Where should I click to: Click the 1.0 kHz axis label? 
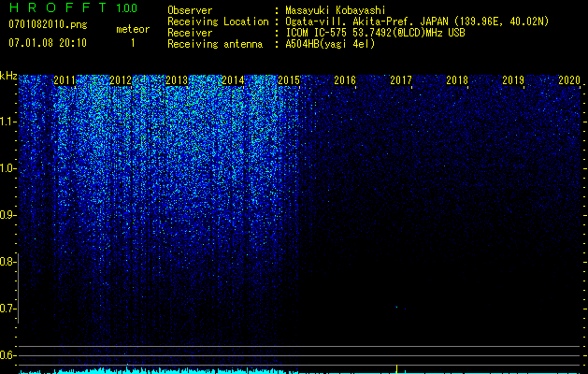pos(7,168)
